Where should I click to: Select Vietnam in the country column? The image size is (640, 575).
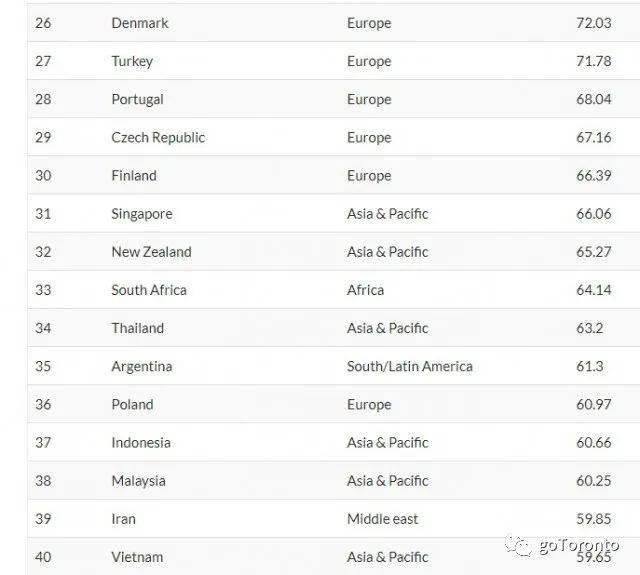coord(137,557)
